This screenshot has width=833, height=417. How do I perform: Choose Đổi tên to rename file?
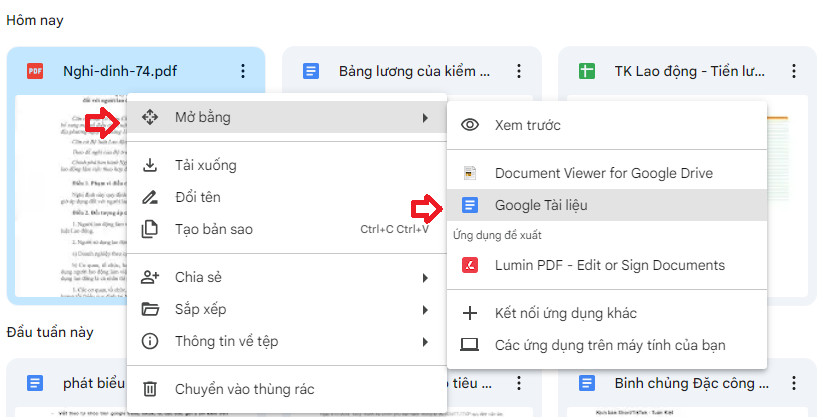pos(198,197)
